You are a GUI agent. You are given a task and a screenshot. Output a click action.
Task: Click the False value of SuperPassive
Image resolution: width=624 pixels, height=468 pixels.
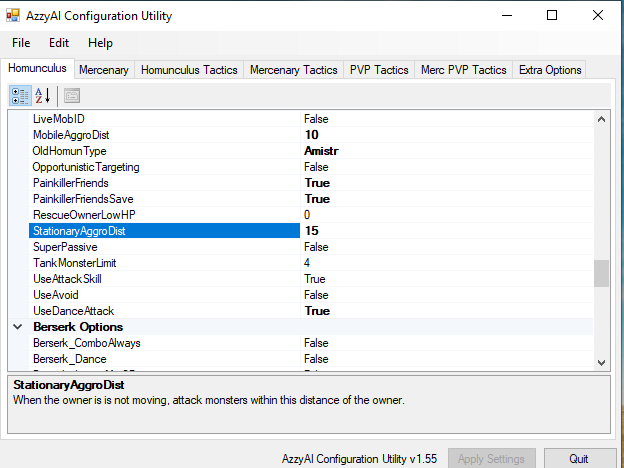pyautogui.click(x=316, y=247)
